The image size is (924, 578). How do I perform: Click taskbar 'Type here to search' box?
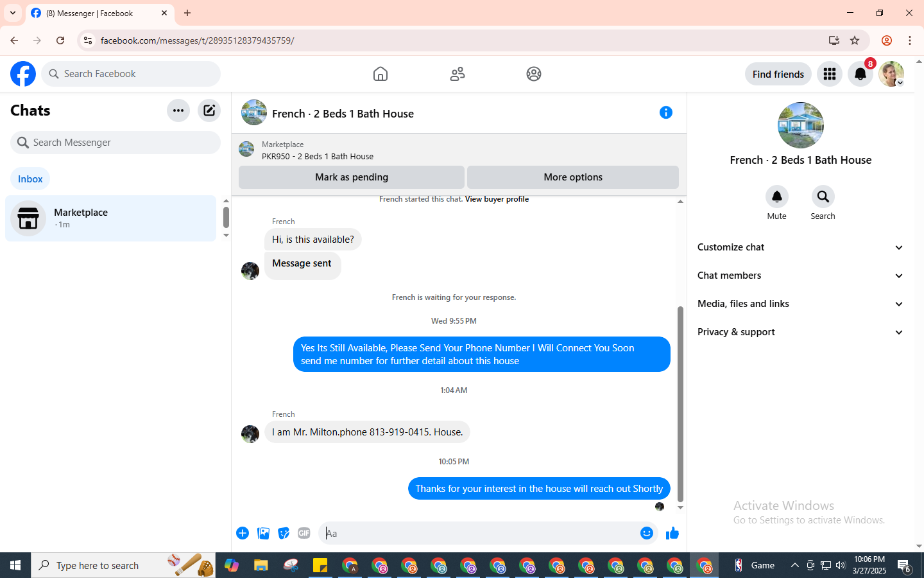pos(123,565)
